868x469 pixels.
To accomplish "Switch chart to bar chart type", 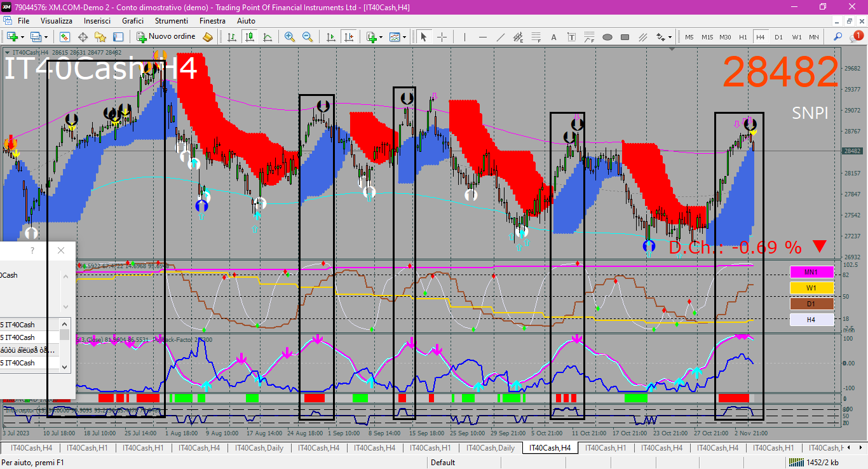I will click(232, 37).
